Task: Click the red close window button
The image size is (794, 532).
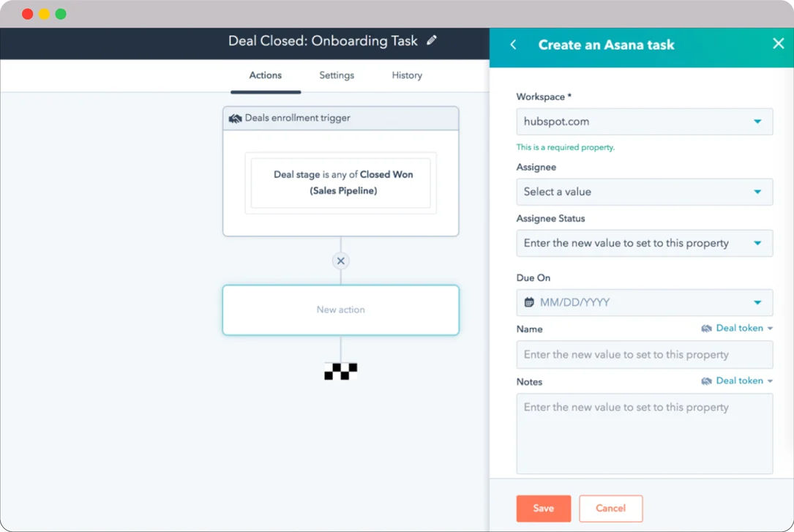Action: coord(28,14)
